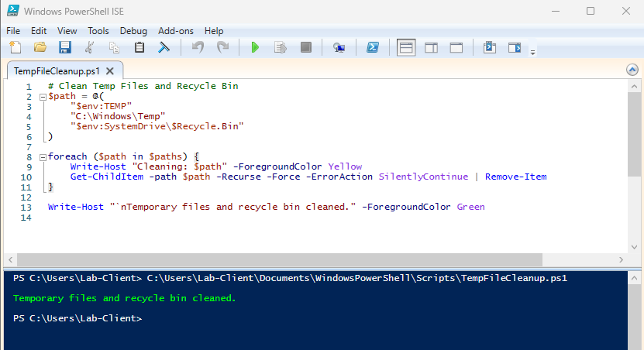Maximize the PowerShell ISE window
The image size is (644, 350).
click(x=591, y=11)
